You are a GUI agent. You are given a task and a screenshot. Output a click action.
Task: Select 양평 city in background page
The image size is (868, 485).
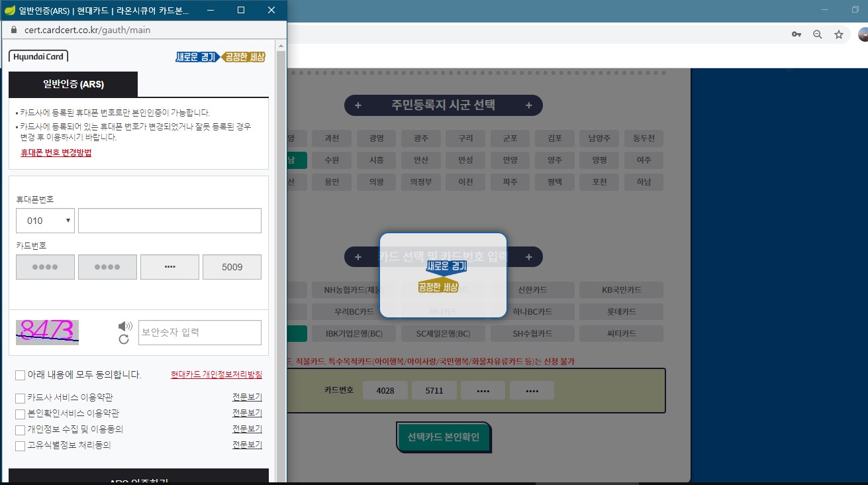click(x=599, y=160)
